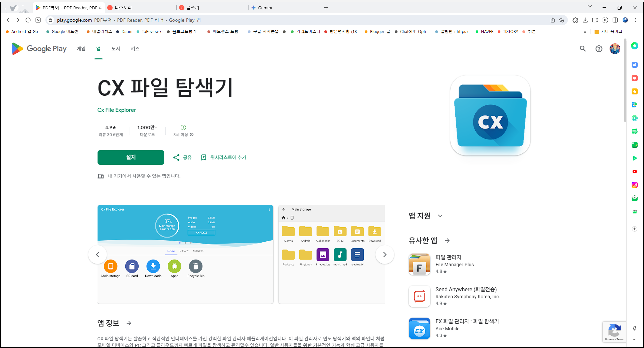Click the plus icon in the sidebar
This screenshot has height=348, width=644.
[635, 229]
